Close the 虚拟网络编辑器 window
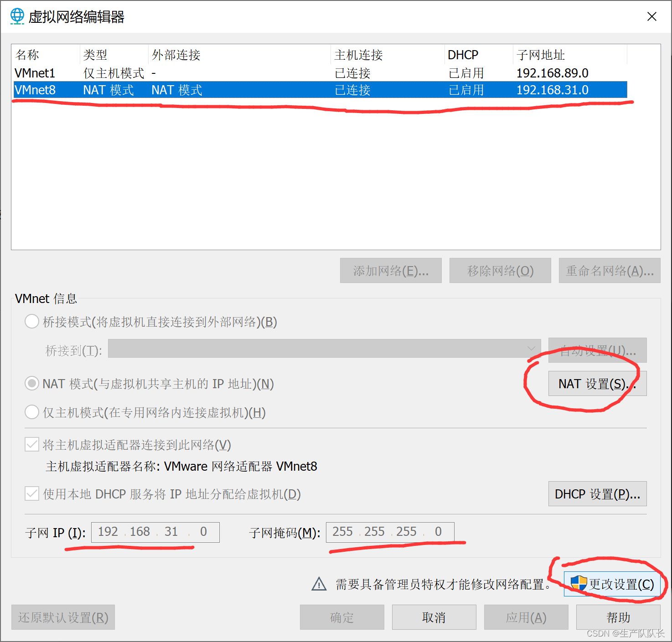Image resolution: width=672 pixels, height=642 pixels. click(652, 16)
